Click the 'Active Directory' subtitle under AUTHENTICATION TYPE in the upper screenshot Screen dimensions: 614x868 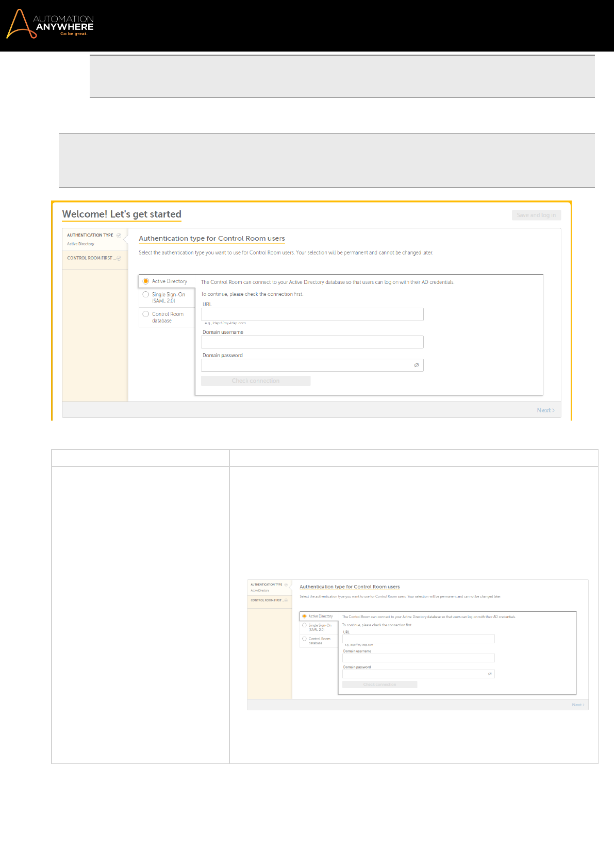click(x=80, y=244)
